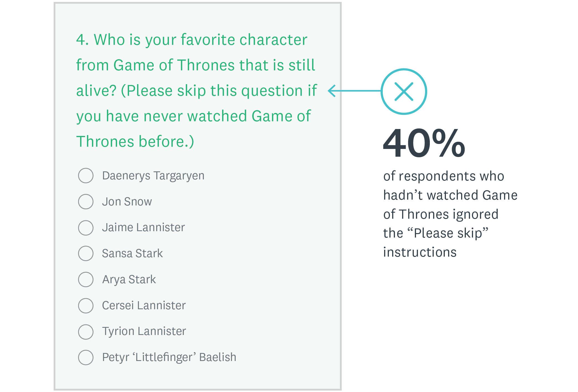Click the 'Jon Snow' answer label text
578x392 pixels.
click(127, 202)
